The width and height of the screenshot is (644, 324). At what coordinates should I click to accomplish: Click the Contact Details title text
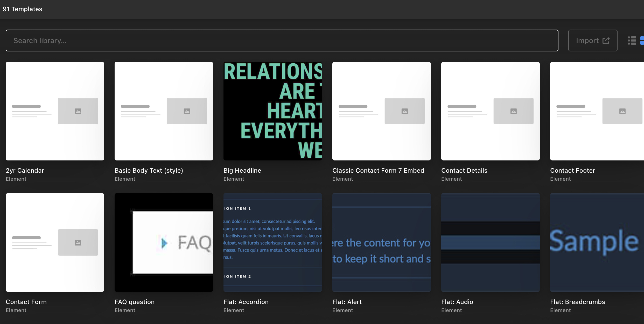click(x=464, y=171)
